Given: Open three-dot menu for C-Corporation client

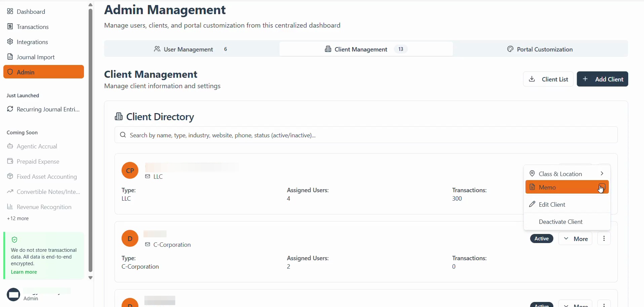Looking at the screenshot, I should tap(604, 238).
